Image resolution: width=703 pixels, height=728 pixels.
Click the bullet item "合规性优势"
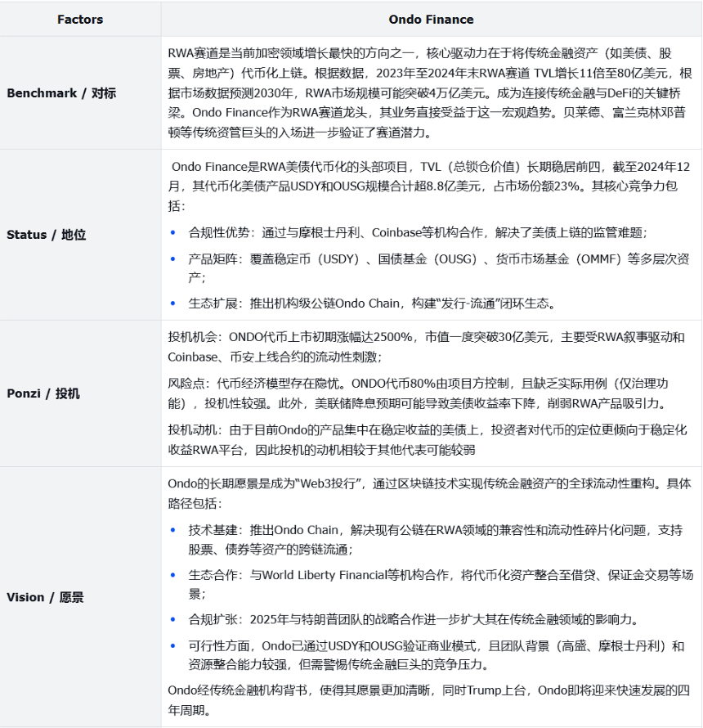pyautogui.click(x=418, y=232)
